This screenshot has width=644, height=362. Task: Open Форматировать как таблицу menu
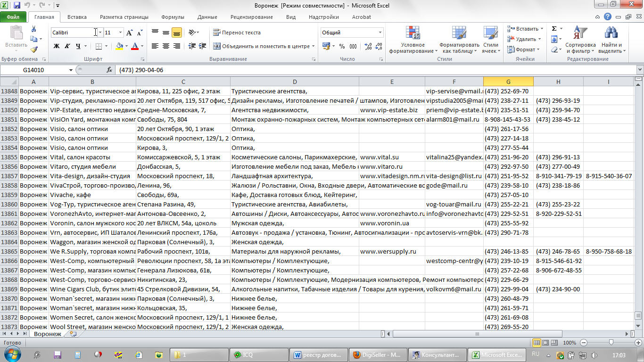pyautogui.click(x=459, y=40)
